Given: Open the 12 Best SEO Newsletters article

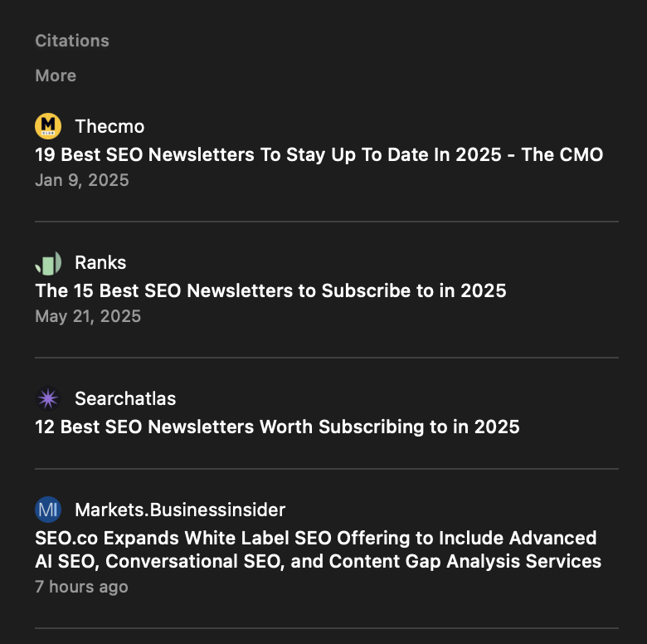Looking at the screenshot, I should click(277, 427).
